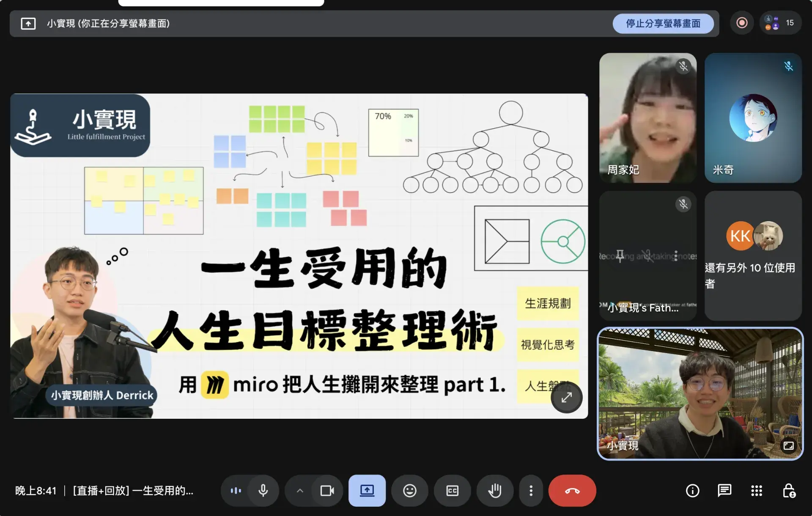Toggle closed captions
This screenshot has width=812, height=516.
pos(452,491)
